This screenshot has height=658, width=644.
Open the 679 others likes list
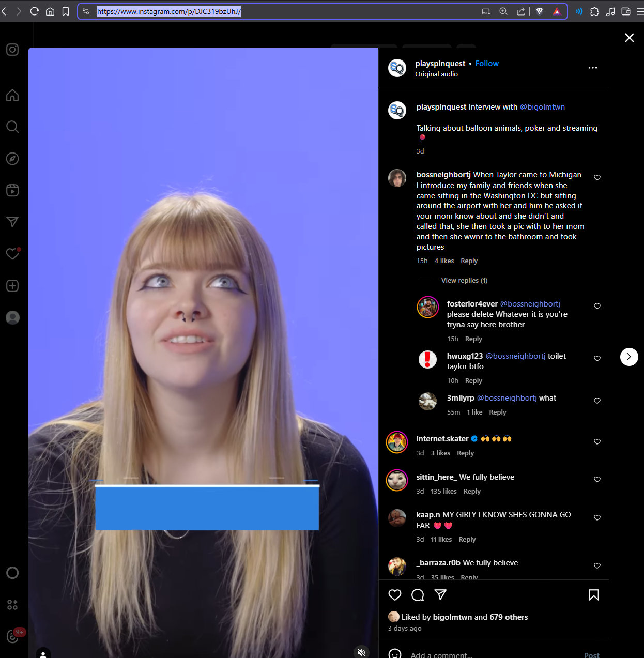pyautogui.click(x=509, y=617)
